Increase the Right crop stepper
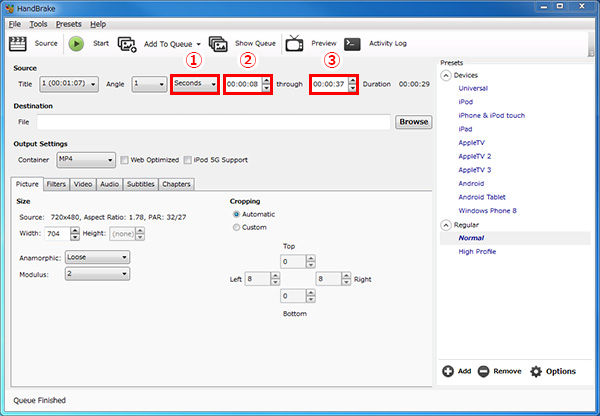 click(346, 276)
